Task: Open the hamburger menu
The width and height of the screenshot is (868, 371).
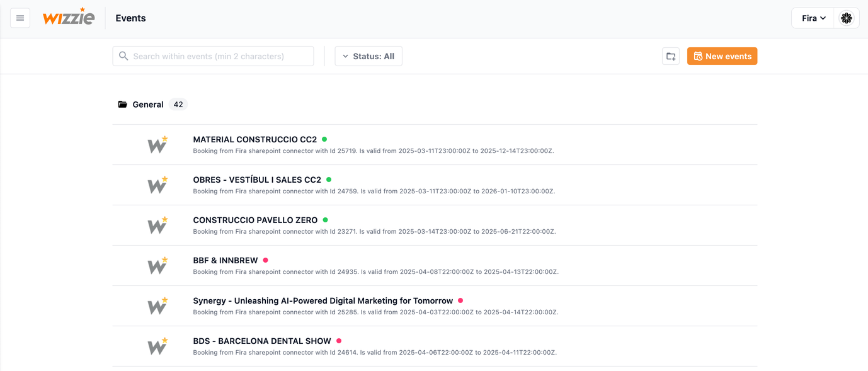Action: point(20,18)
